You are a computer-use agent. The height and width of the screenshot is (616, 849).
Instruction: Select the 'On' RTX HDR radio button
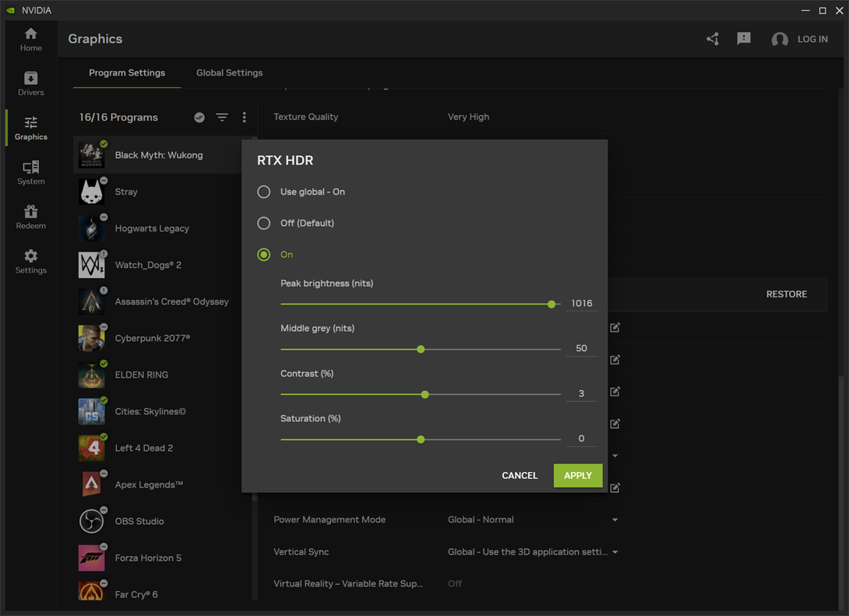pyautogui.click(x=264, y=255)
